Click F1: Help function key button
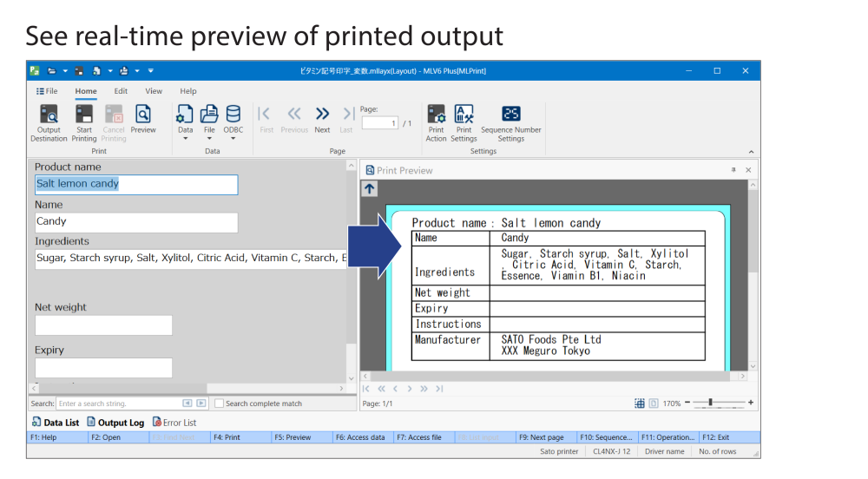The height and width of the screenshot is (479, 868). [x=57, y=437]
